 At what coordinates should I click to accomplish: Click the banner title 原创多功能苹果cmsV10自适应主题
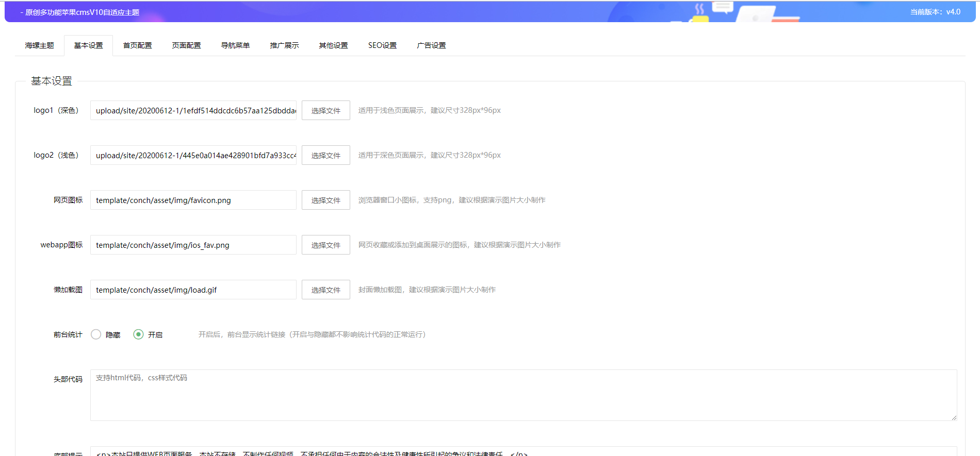pos(83,12)
